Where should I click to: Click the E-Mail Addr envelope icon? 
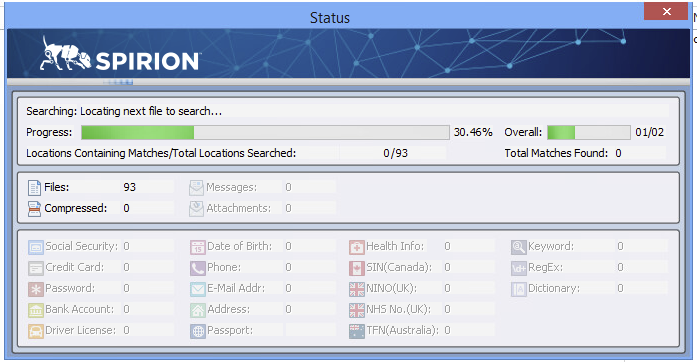(x=198, y=289)
